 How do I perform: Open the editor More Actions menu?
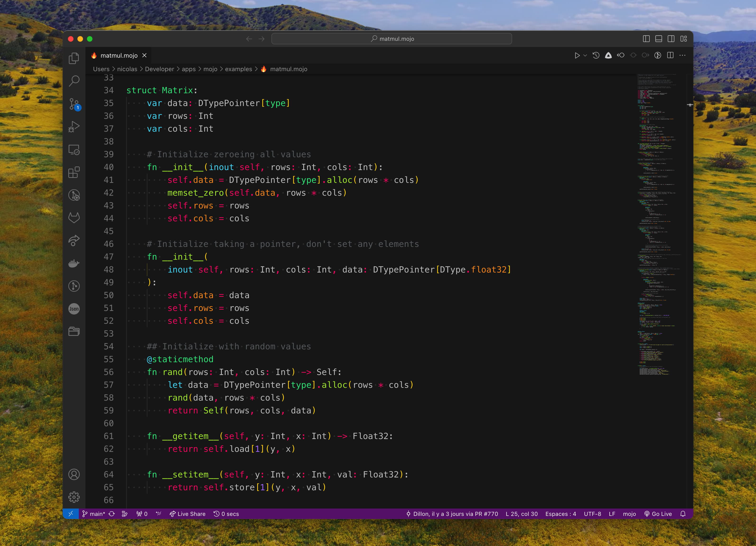(682, 56)
